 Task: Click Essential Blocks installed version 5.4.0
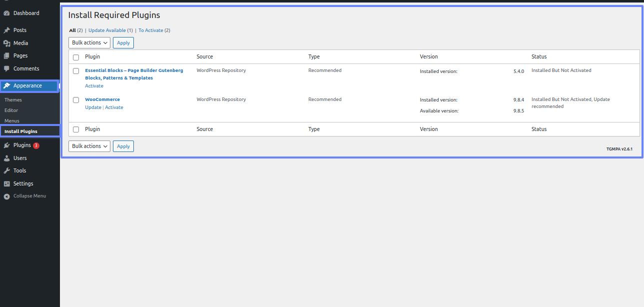(519, 71)
